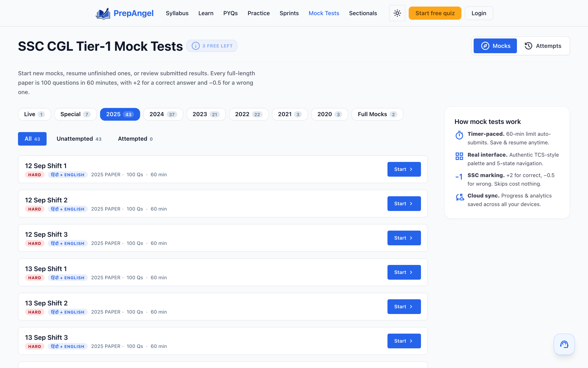588x368 pixels.
Task: Click the Start free quiz button
Action: click(x=435, y=13)
